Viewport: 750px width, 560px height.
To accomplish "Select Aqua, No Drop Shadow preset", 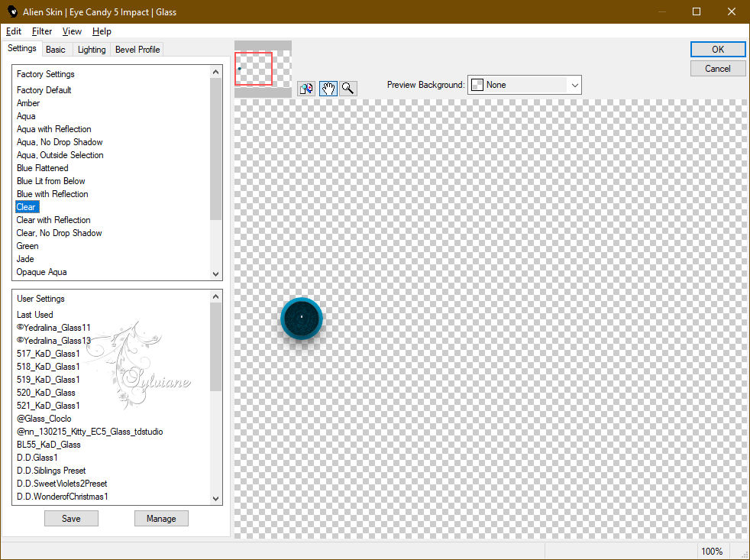I will (x=60, y=141).
